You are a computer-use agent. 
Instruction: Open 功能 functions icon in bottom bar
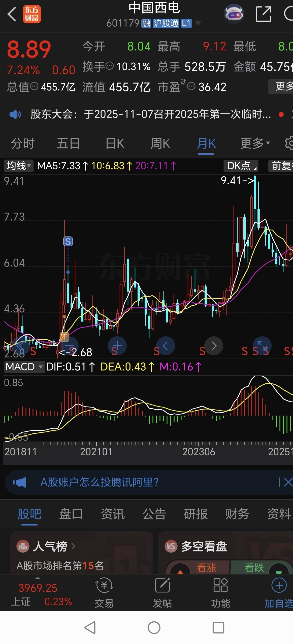click(221, 585)
